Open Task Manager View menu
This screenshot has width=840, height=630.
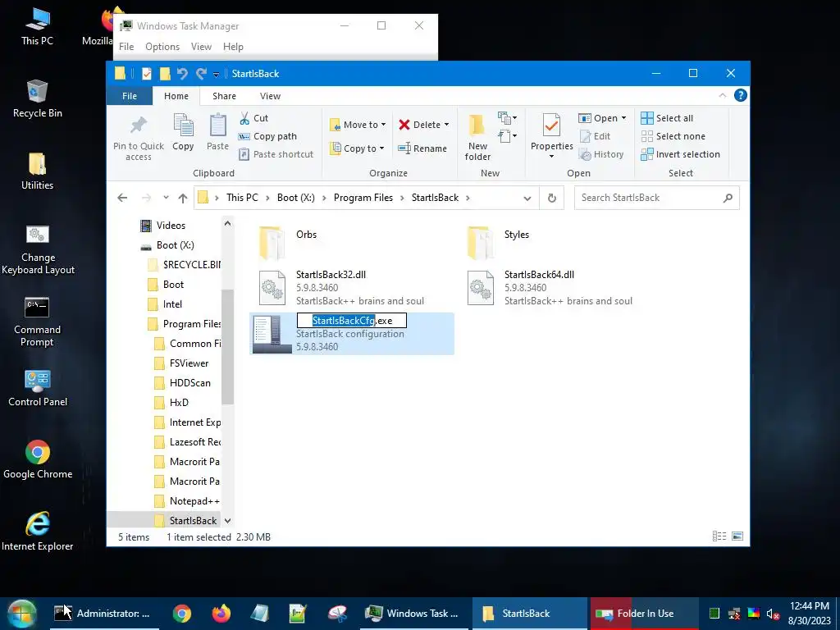202,47
